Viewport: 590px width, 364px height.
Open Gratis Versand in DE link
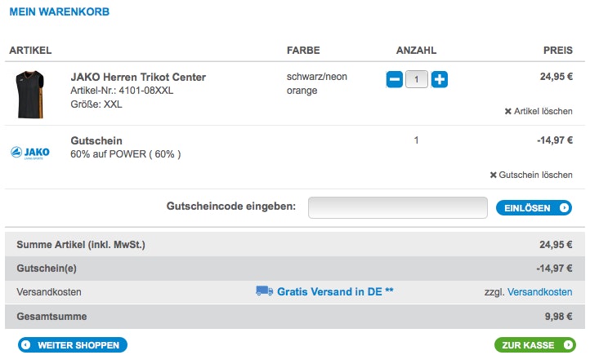(x=335, y=291)
